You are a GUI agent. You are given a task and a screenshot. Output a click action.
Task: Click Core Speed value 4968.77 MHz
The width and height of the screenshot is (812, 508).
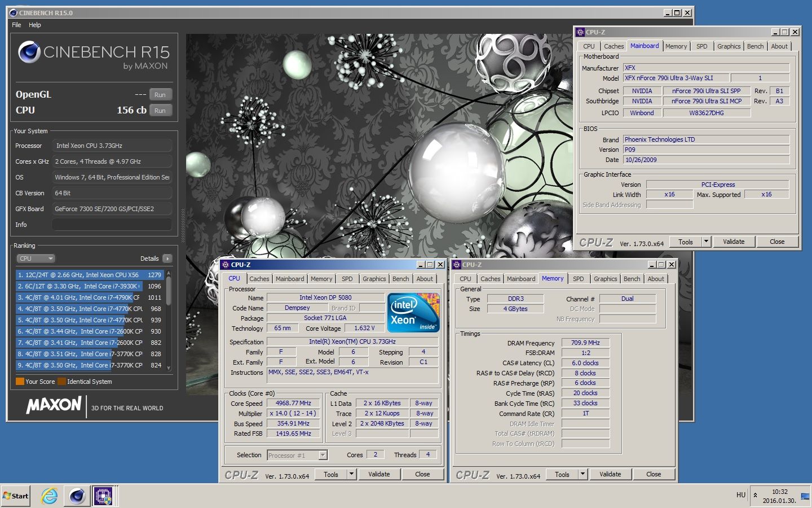(x=293, y=403)
